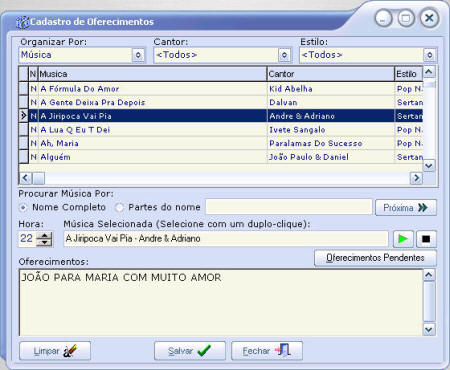Image resolution: width=450 pixels, height=370 pixels.
Task: Sort by the Estilo column header
Action: tap(409, 74)
